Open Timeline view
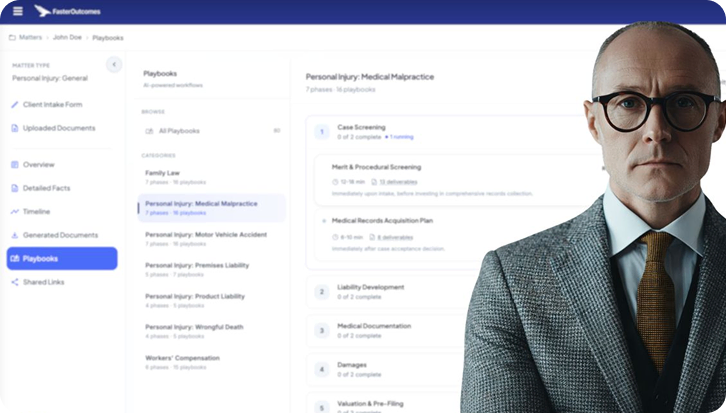 (x=36, y=212)
